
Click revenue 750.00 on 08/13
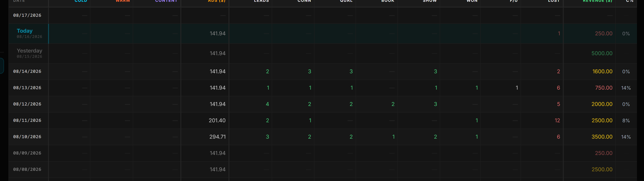click(603, 88)
